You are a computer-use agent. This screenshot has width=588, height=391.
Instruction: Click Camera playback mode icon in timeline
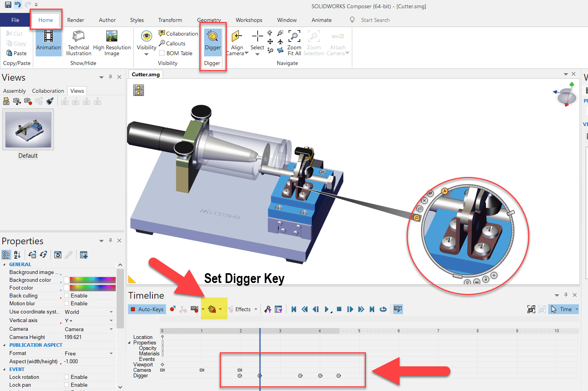click(398, 309)
